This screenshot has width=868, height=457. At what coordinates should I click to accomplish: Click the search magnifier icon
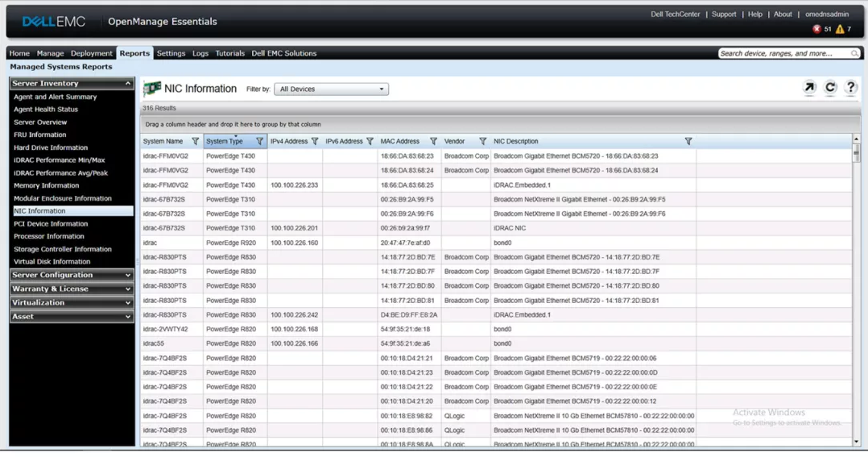[x=855, y=53]
